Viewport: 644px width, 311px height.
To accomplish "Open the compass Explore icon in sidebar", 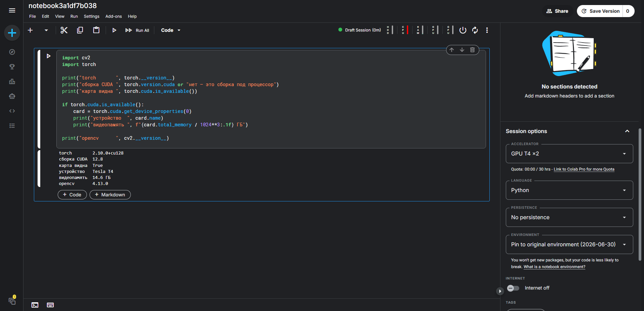I will pos(12,52).
